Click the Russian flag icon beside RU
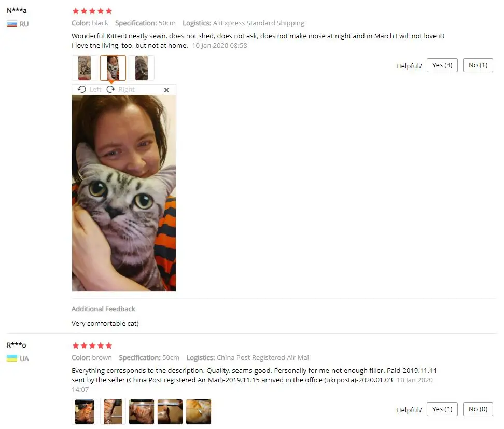The height and width of the screenshot is (429, 504). pos(12,24)
